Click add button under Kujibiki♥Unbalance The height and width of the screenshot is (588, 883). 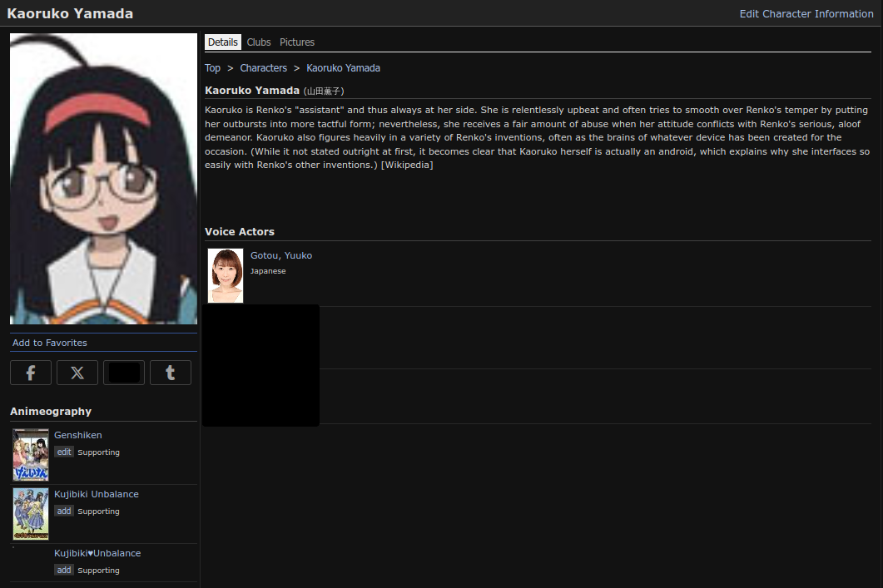(64, 570)
